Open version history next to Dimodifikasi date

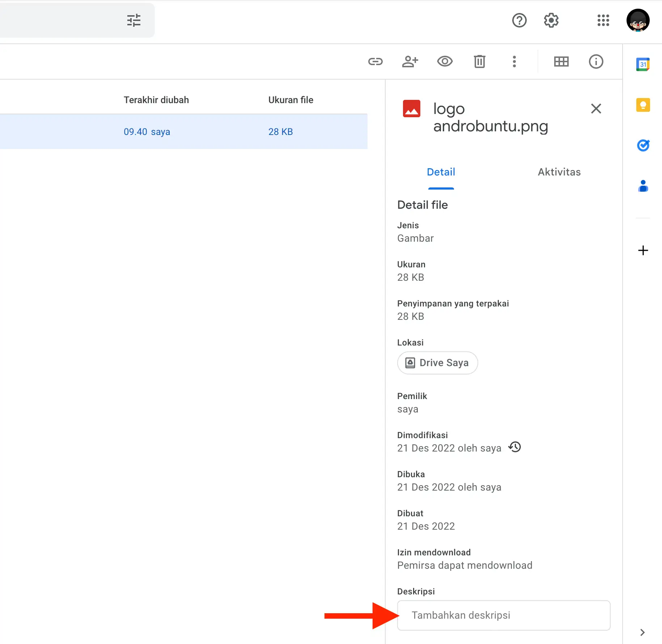pos(514,447)
